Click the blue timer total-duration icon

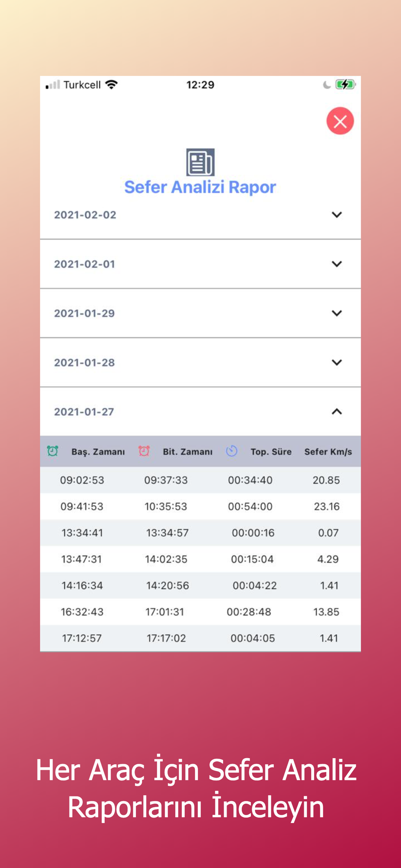pyautogui.click(x=232, y=451)
